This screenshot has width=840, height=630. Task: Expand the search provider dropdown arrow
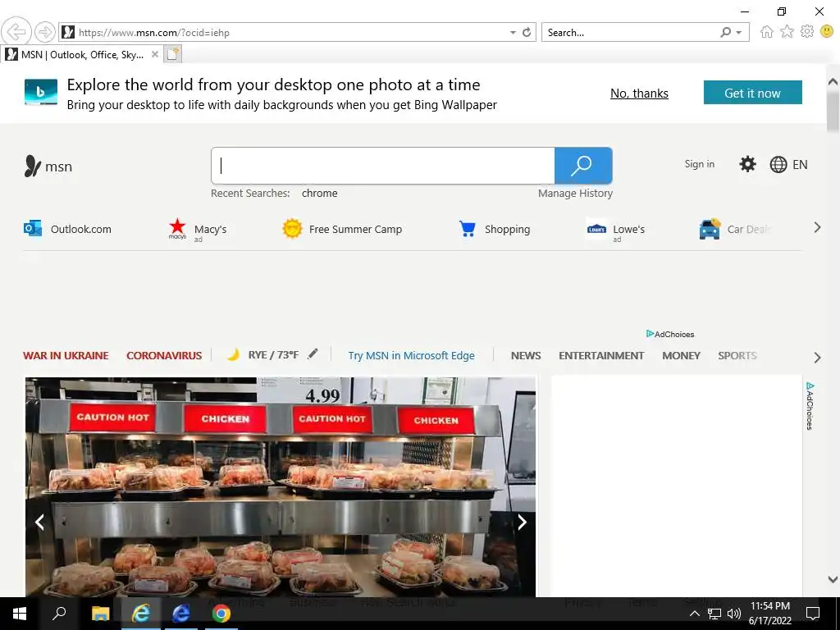(x=739, y=32)
